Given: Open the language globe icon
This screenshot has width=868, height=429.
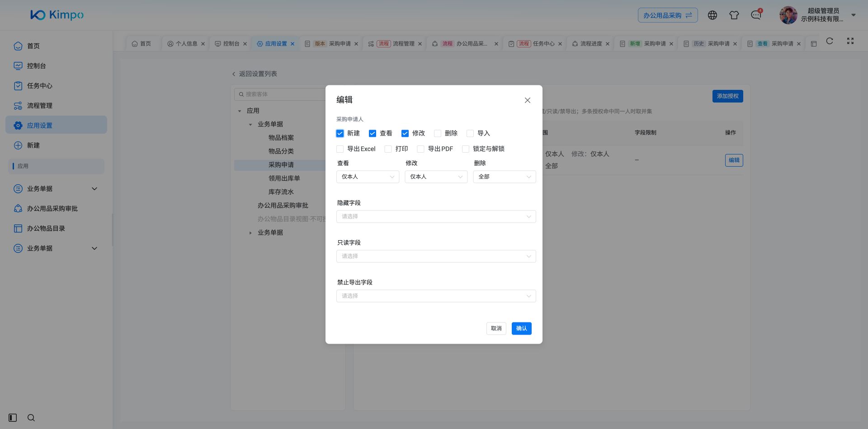Looking at the screenshot, I should [x=712, y=15].
